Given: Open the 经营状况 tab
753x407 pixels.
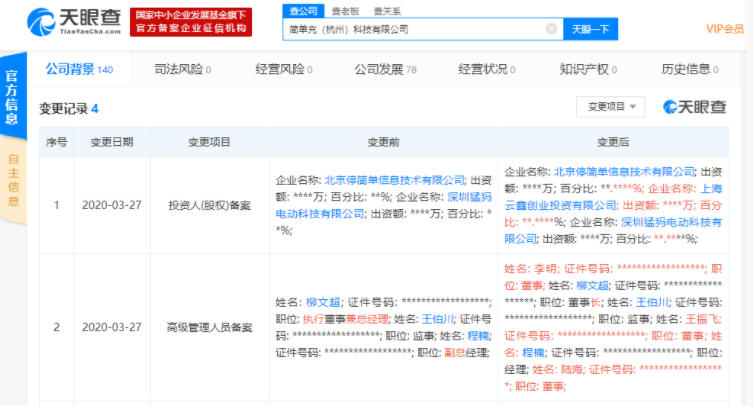Looking at the screenshot, I should [486, 69].
